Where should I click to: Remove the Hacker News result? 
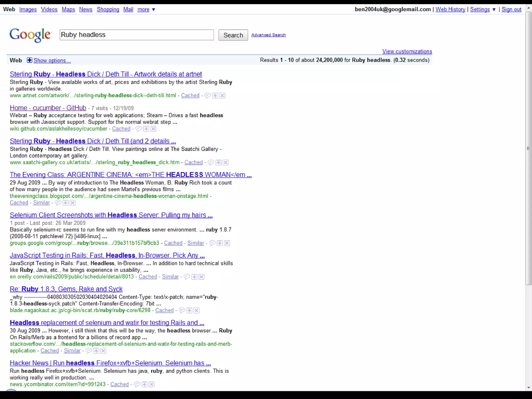pos(152,384)
